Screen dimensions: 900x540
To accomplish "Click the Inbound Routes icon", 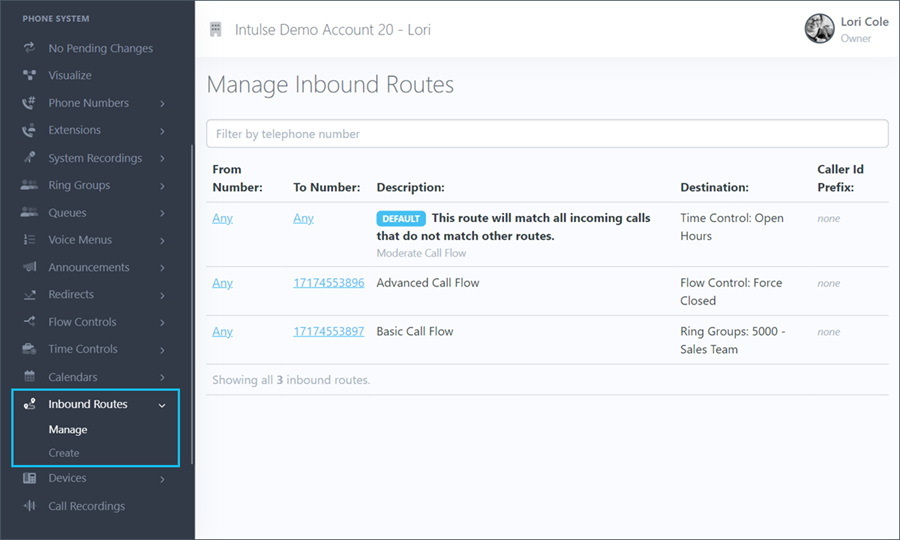I will click(x=29, y=404).
